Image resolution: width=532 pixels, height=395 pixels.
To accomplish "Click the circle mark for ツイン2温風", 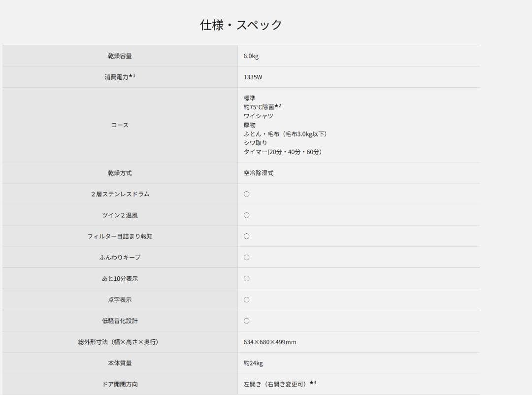I will point(246,215).
